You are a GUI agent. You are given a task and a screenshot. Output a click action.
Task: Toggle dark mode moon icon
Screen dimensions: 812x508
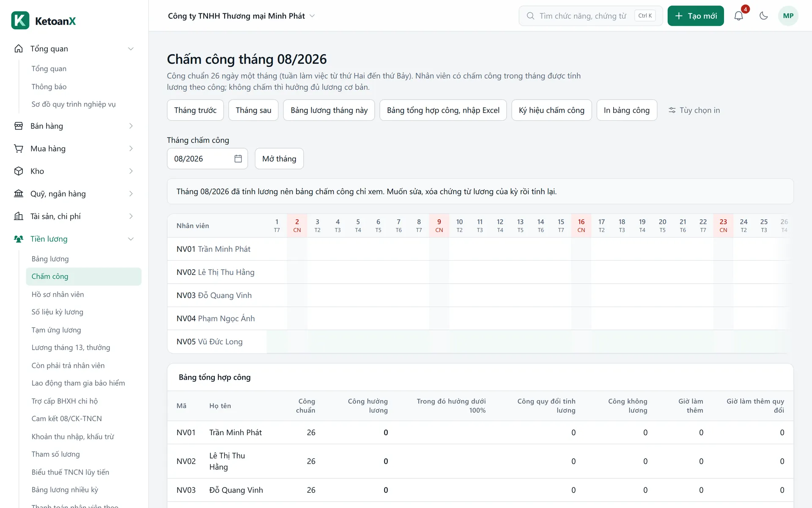763,16
